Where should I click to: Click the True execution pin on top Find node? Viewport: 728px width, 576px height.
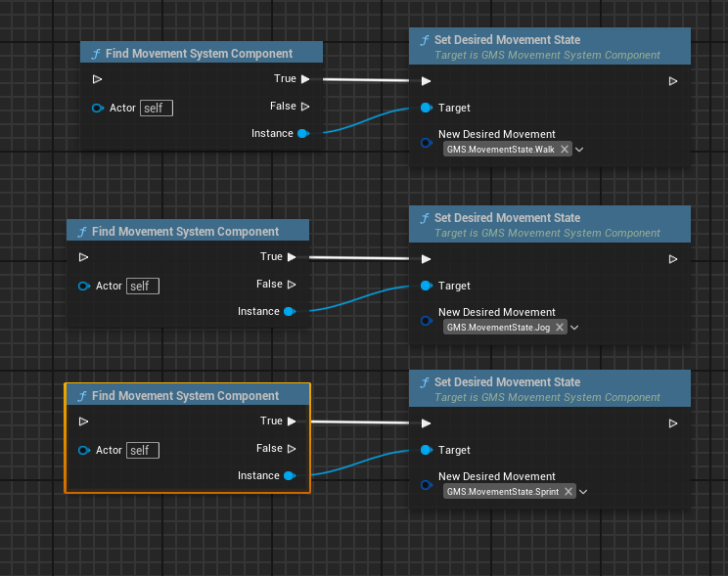[x=305, y=79]
